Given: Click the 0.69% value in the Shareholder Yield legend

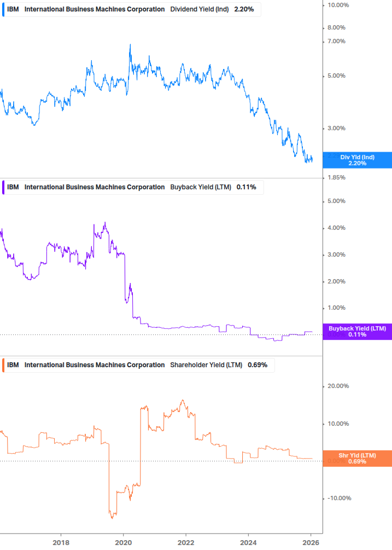Looking at the screenshot, I should tap(258, 365).
